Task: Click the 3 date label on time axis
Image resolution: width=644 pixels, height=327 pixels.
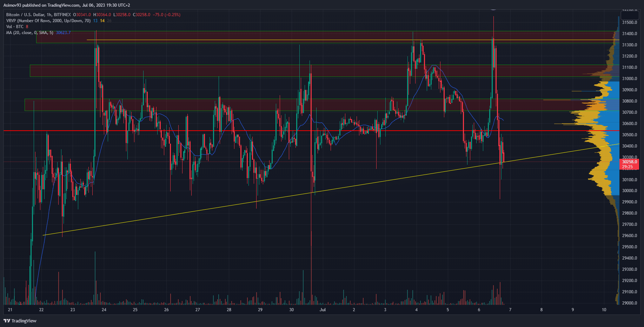Action: (385, 310)
